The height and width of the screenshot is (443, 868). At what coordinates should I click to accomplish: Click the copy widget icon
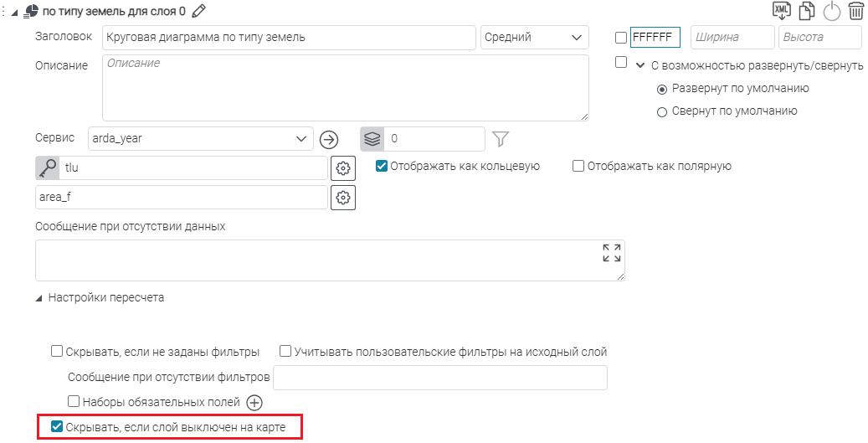806,11
